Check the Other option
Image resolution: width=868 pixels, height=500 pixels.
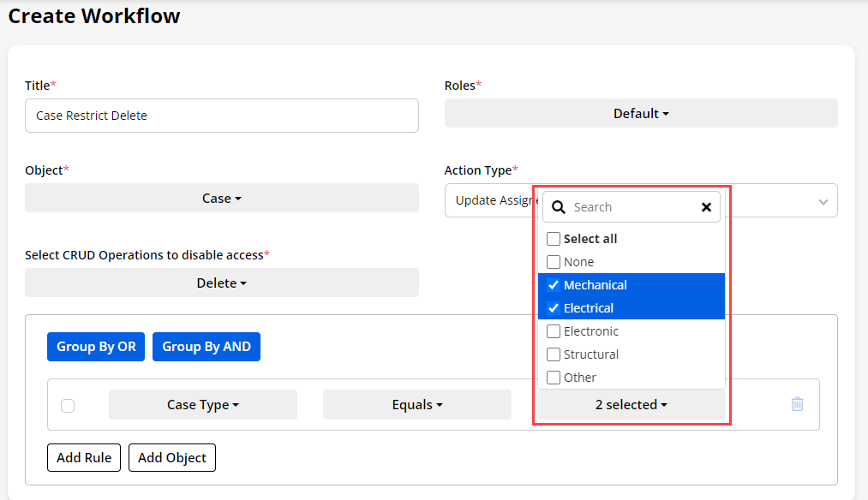click(554, 378)
